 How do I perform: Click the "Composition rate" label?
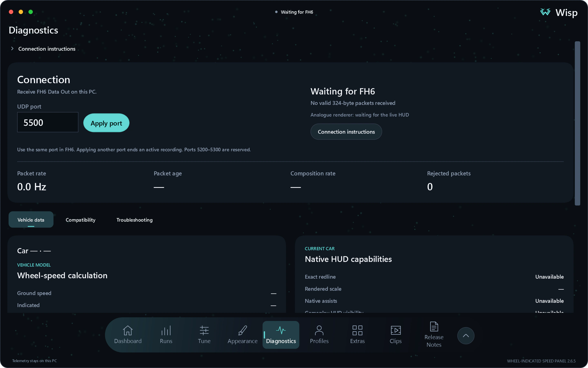313,173
